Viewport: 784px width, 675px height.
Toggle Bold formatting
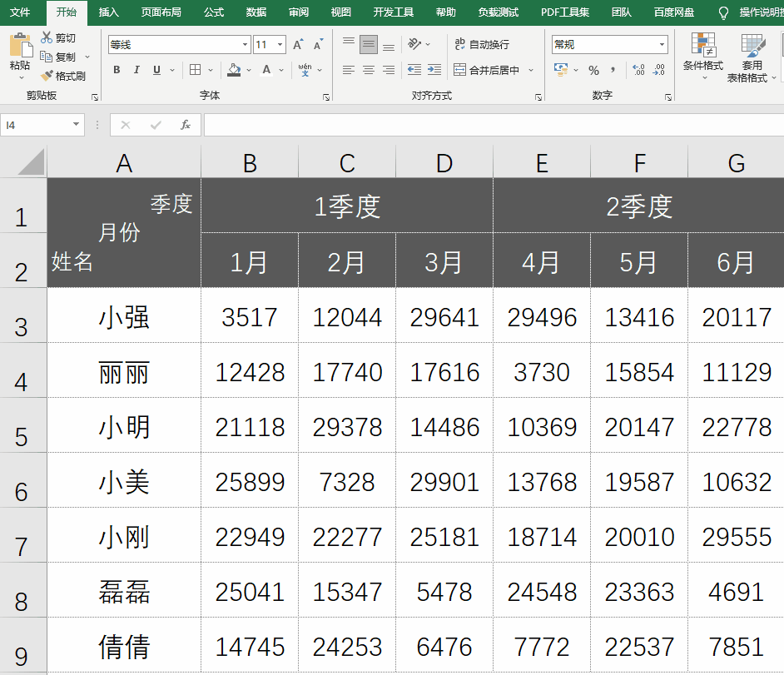tap(117, 70)
